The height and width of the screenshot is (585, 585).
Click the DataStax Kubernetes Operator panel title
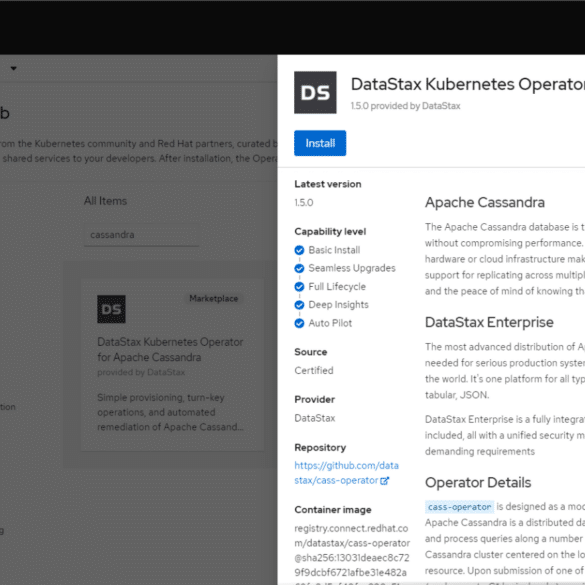pos(468,84)
